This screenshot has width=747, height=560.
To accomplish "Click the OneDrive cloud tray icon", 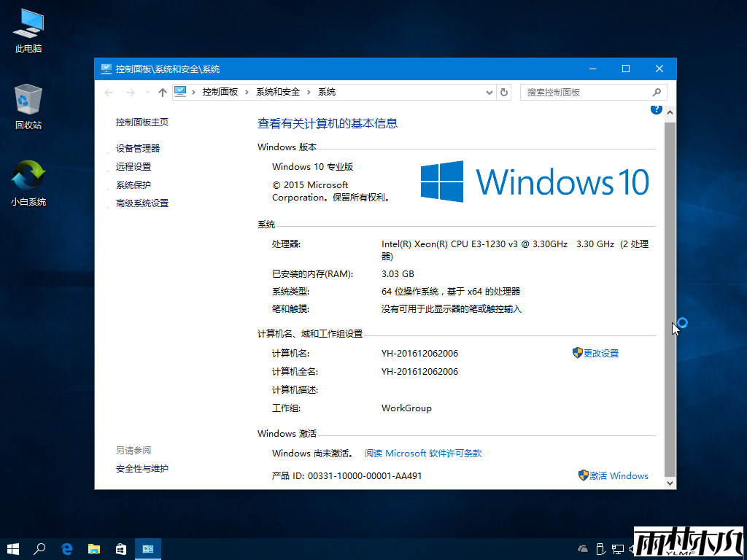I will click(583, 549).
